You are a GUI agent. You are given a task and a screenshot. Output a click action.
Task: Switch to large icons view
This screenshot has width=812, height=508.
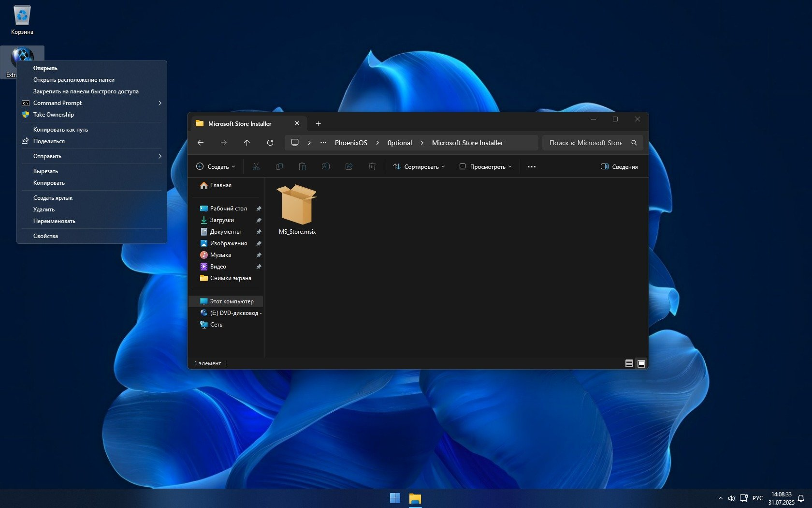[x=641, y=363]
